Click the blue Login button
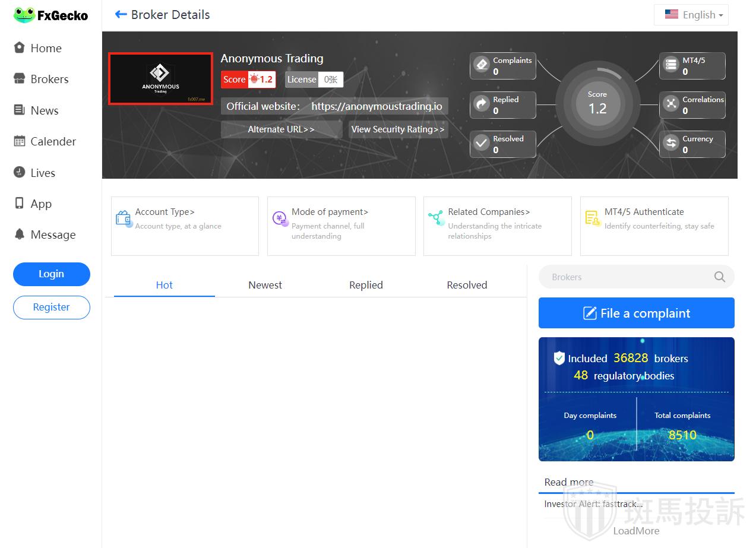This screenshot has width=756, height=548. [x=51, y=274]
